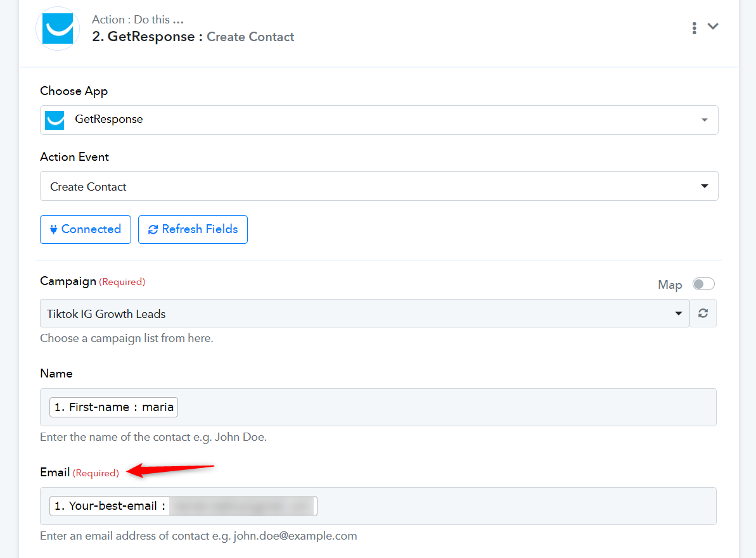Click the Email (Required) label
Screen dimensions: 756x558
tap(80, 472)
